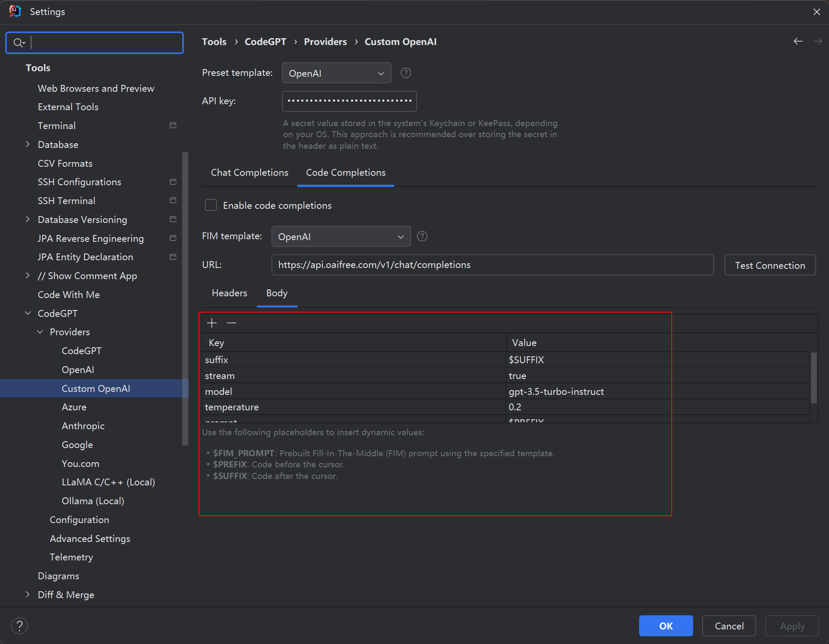
Task: Expand the Database tree node
Action: 28,144
